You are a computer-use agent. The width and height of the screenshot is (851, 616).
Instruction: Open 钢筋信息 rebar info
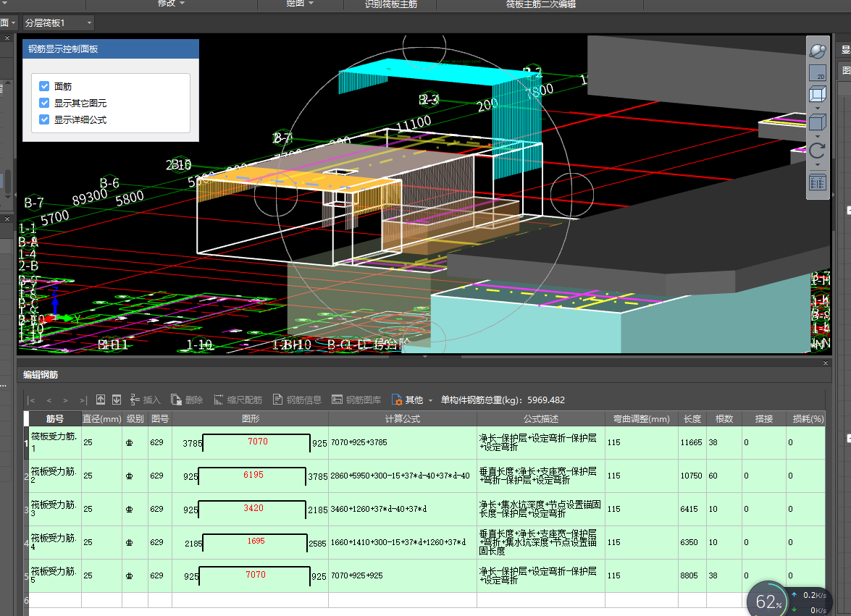click(x=297, y=400)
